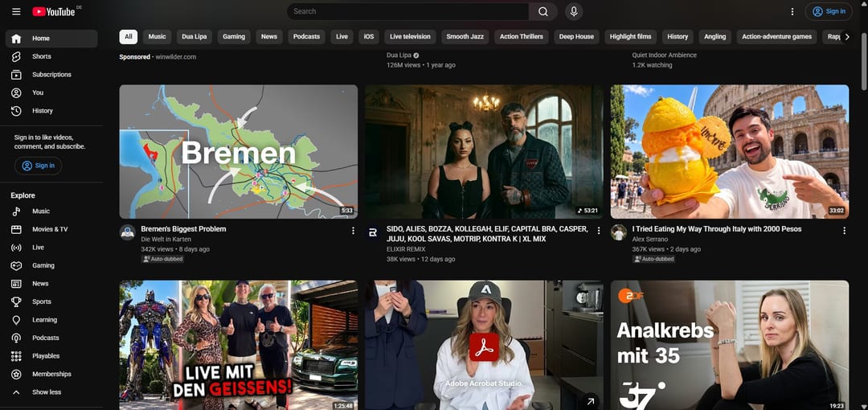This screenshot has height=410, width=868.
Task: Open the Italy lemon video thumbnail
Action: (730, 152)
